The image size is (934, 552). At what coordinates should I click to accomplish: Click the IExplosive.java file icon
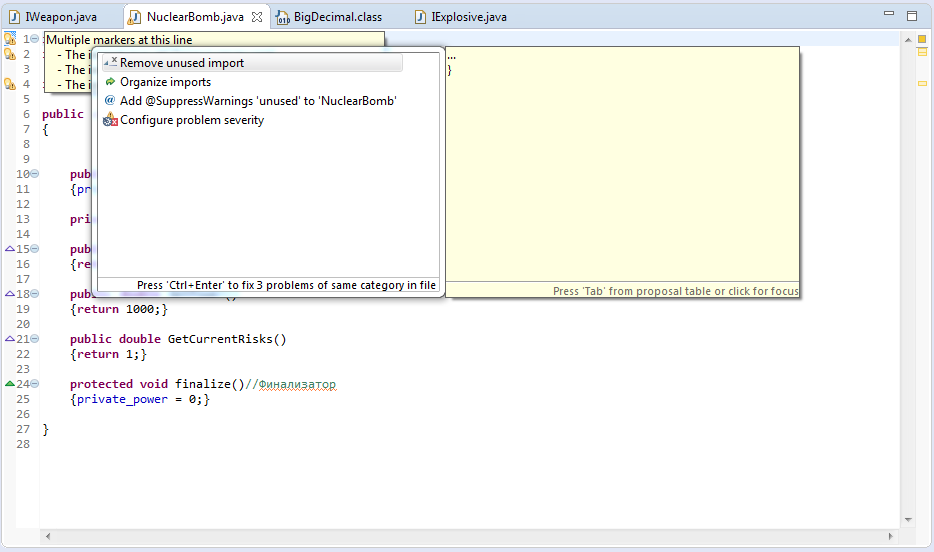(x=421, y=17)
